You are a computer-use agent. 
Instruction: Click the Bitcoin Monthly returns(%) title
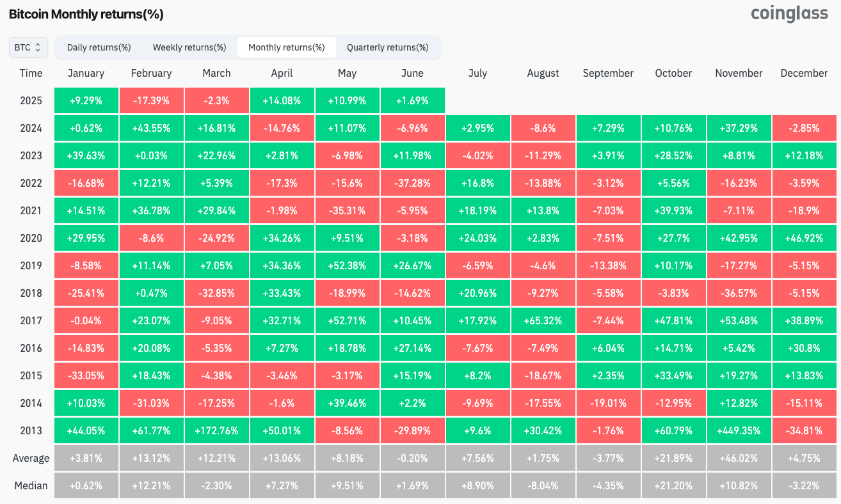[86, 14]
